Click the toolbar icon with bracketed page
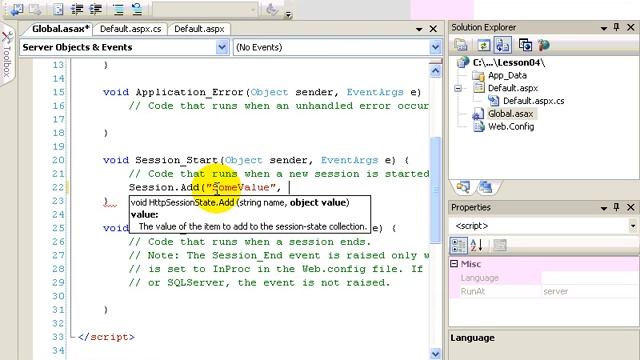640x360 pixels. click(58, 9)
